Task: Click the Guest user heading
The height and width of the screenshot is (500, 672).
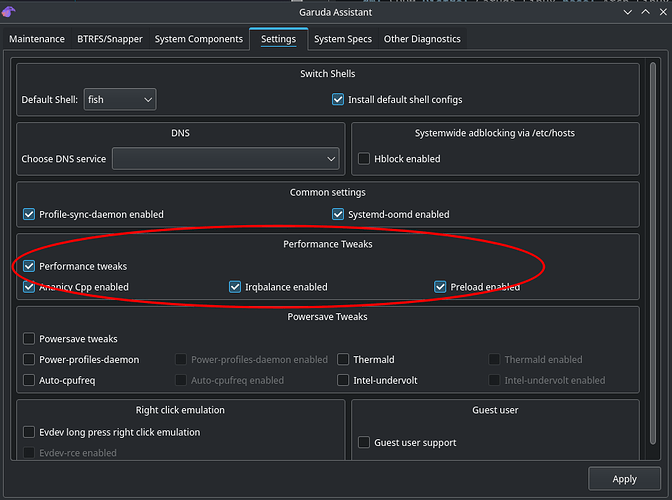Action: click(495, 410)
